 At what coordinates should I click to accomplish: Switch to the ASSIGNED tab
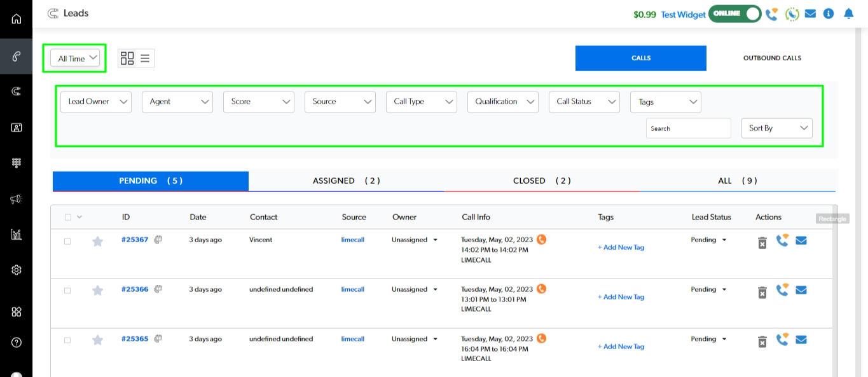coord(346,181)
